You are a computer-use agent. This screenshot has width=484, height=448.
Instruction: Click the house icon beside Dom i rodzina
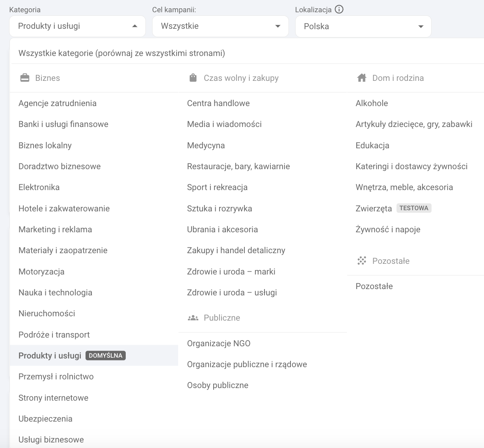361,78
